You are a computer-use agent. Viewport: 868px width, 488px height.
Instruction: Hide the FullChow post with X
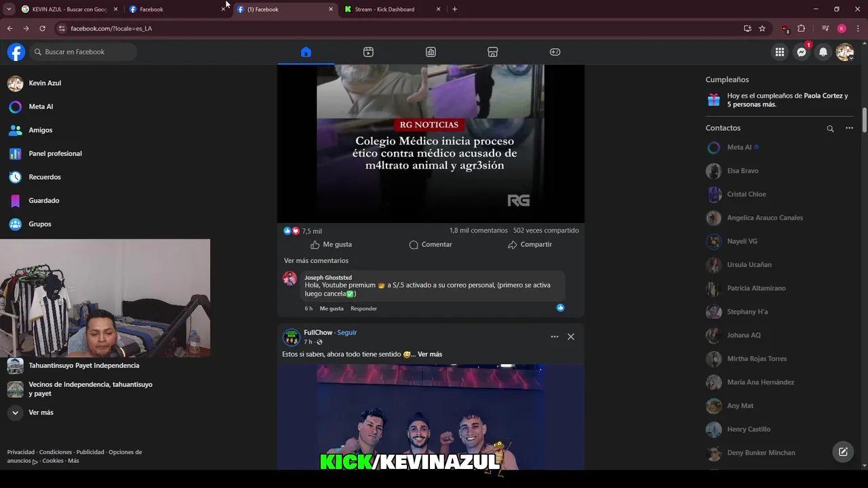[x=571, y=337]
